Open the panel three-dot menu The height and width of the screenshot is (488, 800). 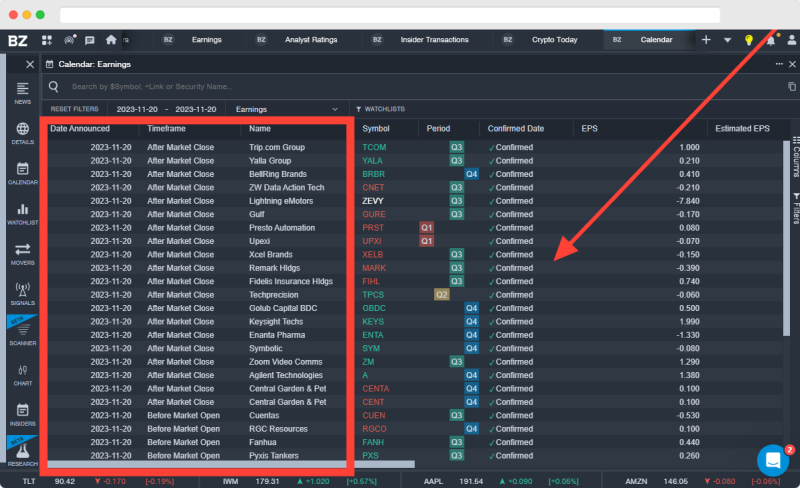pos(779,64)
